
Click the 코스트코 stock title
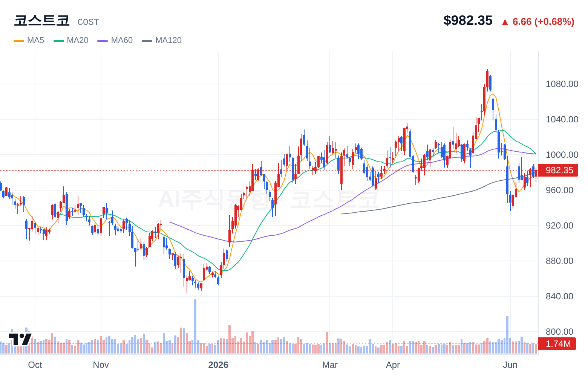pos(41,20)
